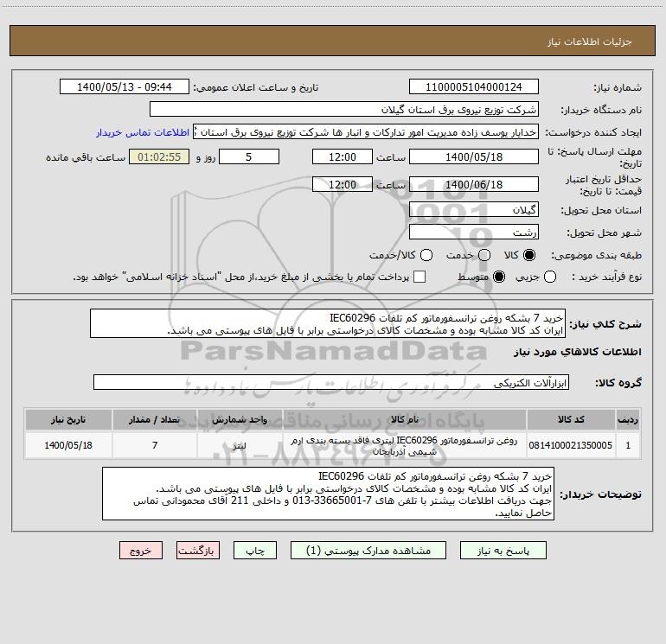This screenshot has height=644, width=666.
Task: Click the remaining days field showing 5
Action: 249,157
